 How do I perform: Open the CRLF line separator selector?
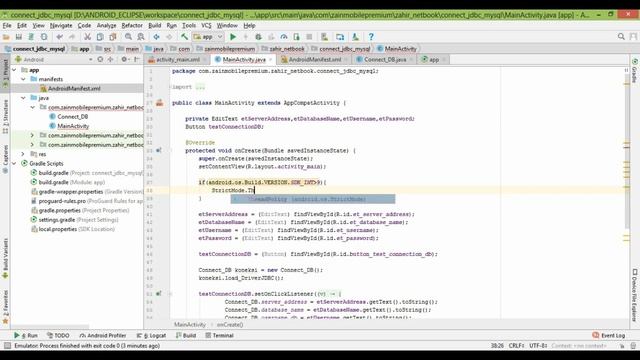click(516, 346)
